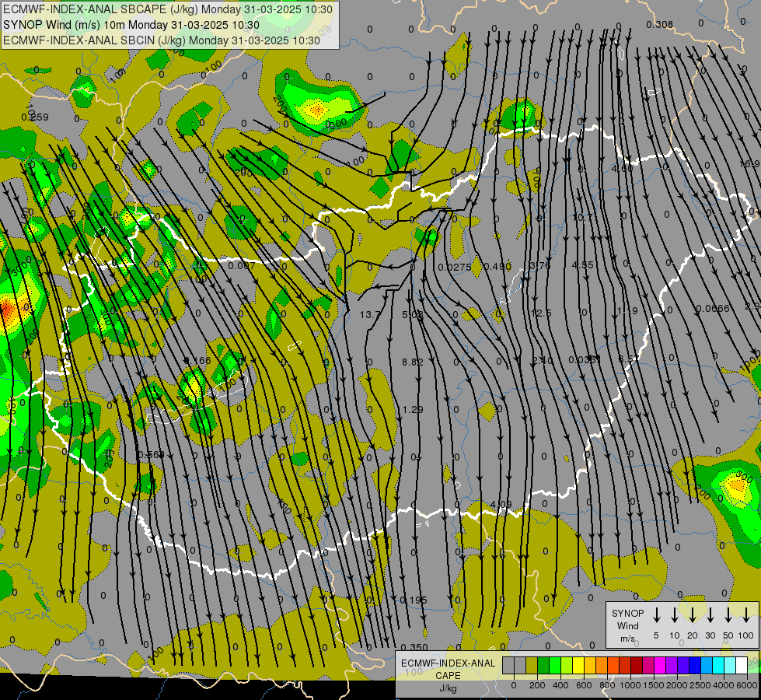Click the 6000 tick label in the CAPE legend
Screen dimensions: 761x700
click(x=747, y=685)
